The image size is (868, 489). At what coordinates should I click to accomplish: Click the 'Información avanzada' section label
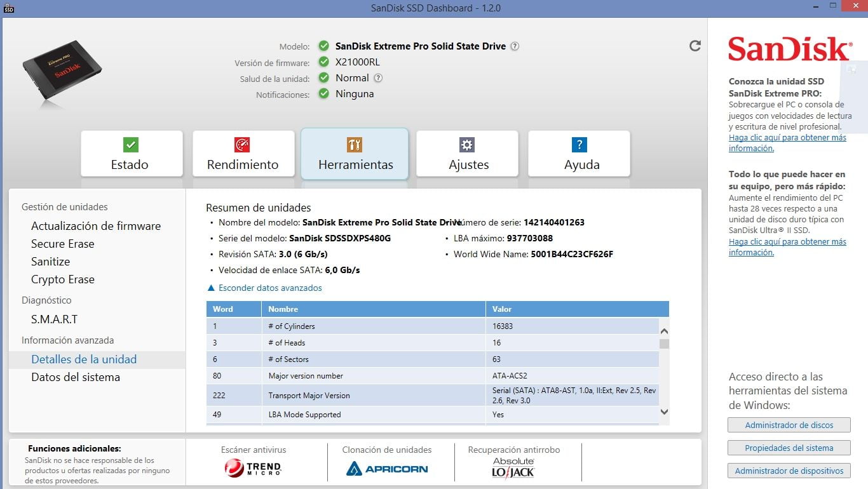[x=68, y=340]
